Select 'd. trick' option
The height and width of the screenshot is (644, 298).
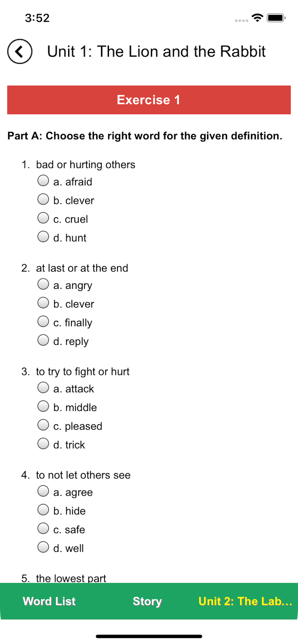pos(43,444)
